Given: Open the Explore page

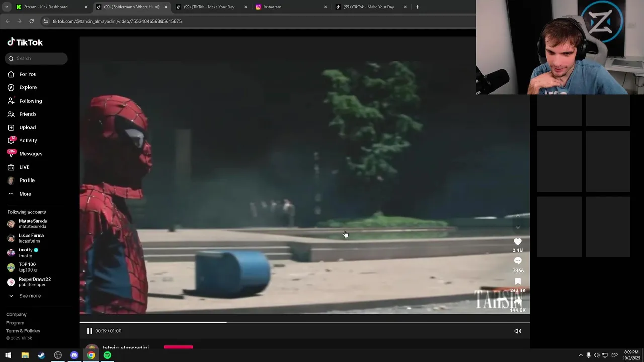Looking at the screenshot, I should tap(28, 87).
